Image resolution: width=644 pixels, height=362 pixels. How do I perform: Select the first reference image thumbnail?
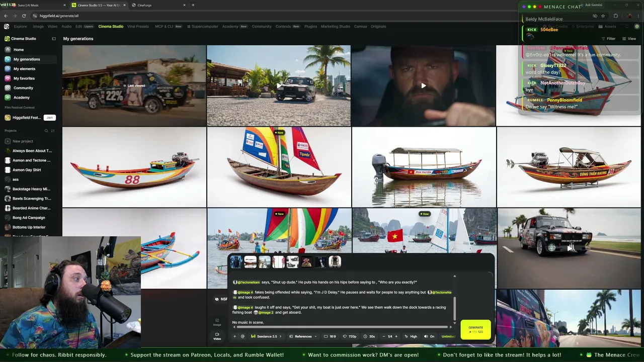click(236, 261)
